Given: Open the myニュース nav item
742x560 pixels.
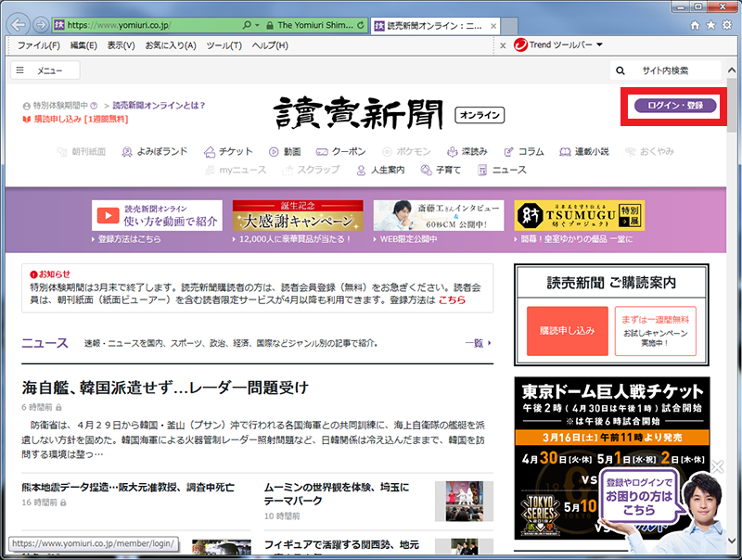Looking at the screenshot, I should click(x=236, y=170).
